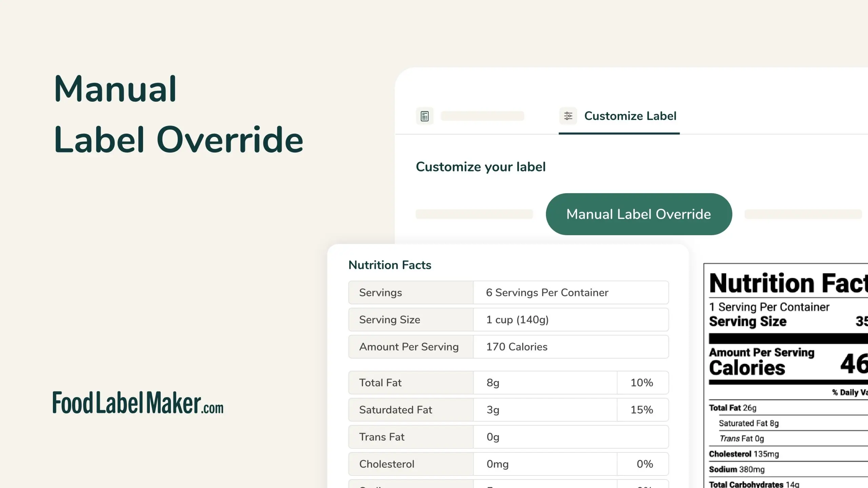Select the Cholesterol 0% daily value field

643,464
